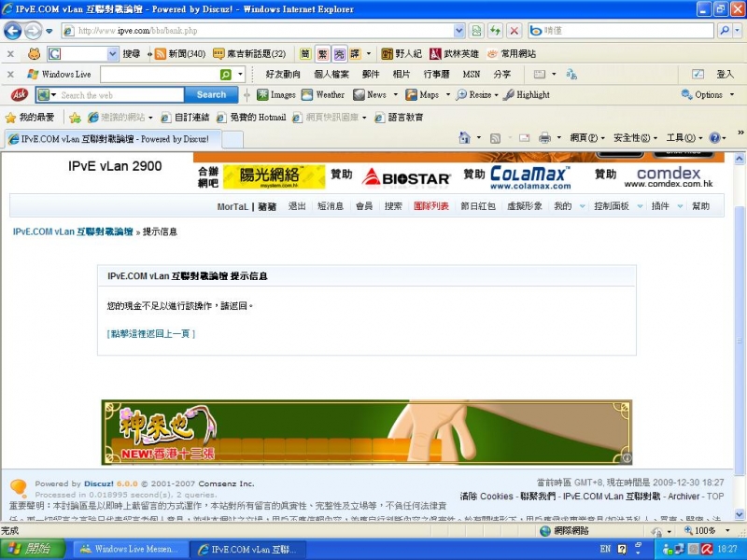Click the 新聞(340) news feed button
The width and height of the screenshot is (747, 560).
[180, 54]
